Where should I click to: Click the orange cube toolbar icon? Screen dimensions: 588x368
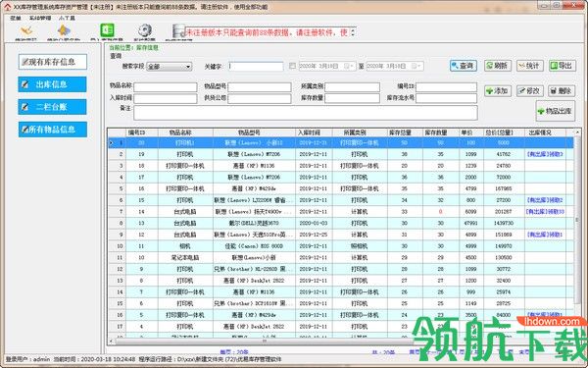(x=64, y=31)
